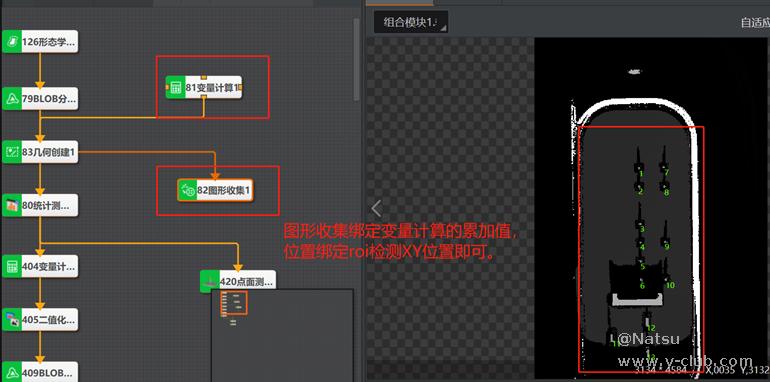Click the 420点面测 node icon

(x=210, y=281)
